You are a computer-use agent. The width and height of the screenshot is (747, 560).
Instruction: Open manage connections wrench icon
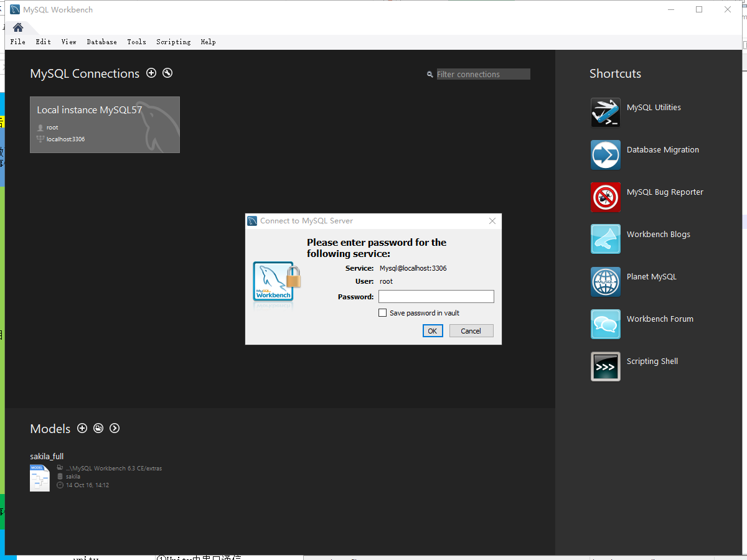coord(167,73)
